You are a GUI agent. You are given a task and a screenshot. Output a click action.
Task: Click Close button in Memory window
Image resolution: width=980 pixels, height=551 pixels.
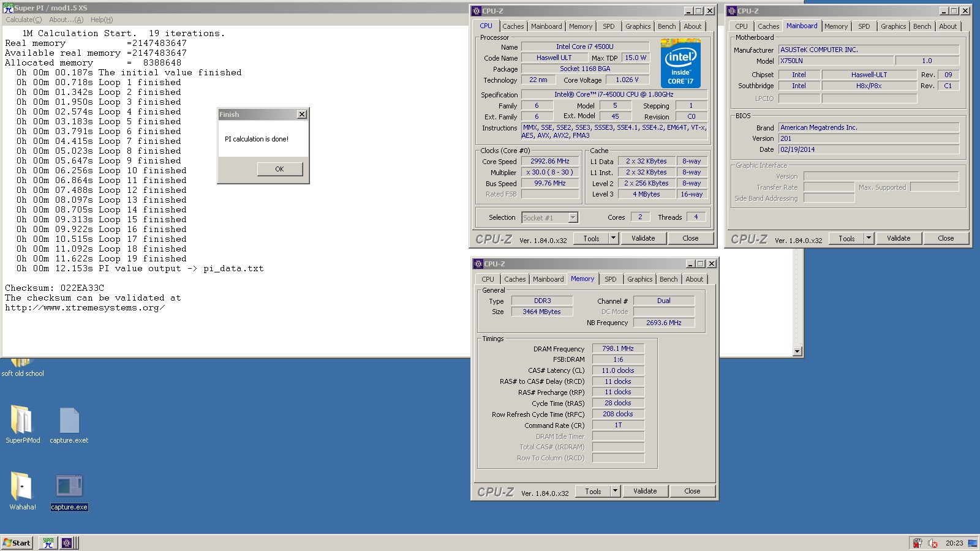coord(692,491)
